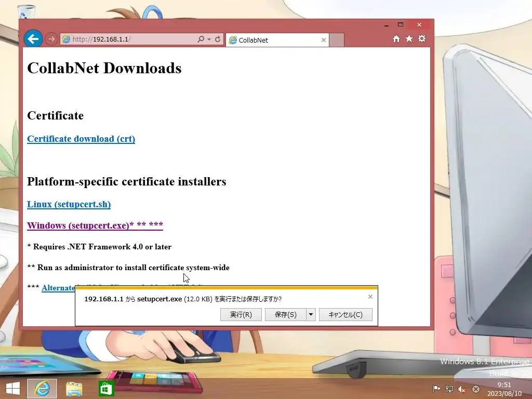
Task: Open the Home page icon
Action: click(396, 38)
